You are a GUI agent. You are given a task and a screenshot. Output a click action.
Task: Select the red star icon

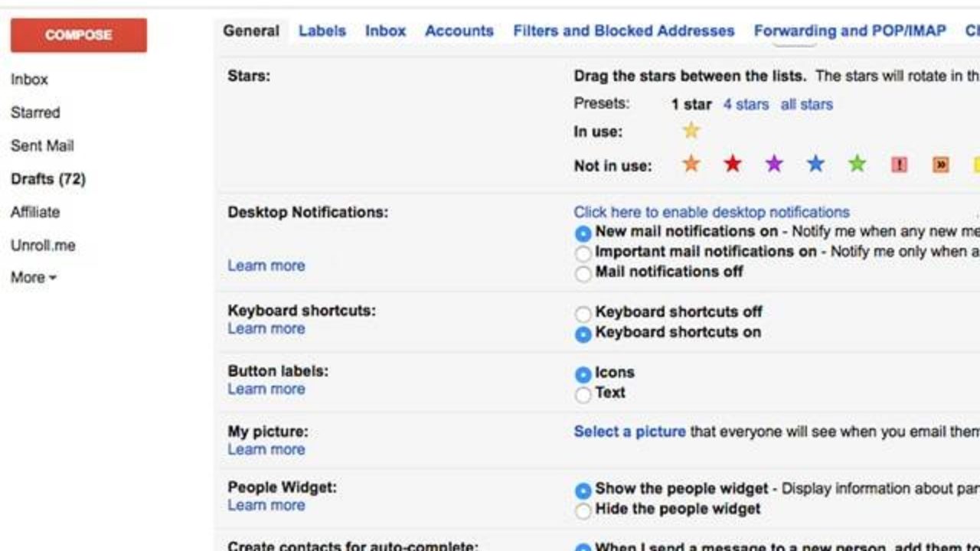pyautogui.click(x=733, y=165)
